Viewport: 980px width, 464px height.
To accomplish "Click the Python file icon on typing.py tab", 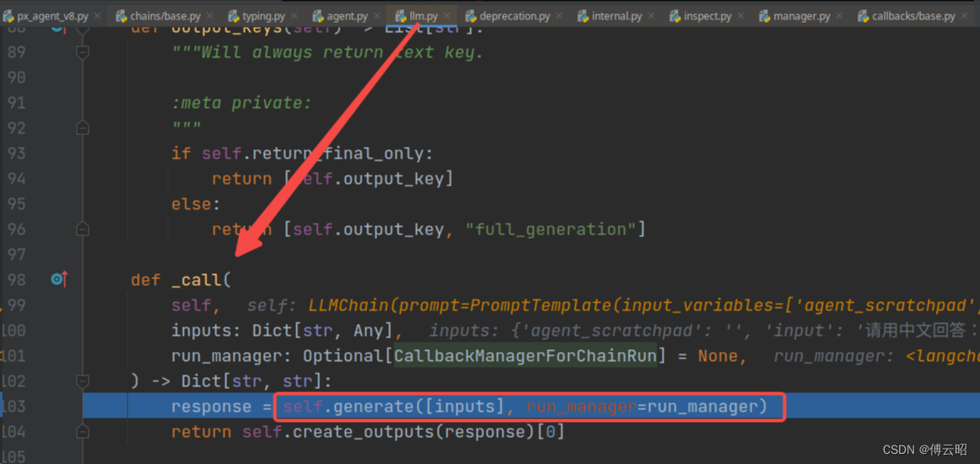I will (233, 16).
